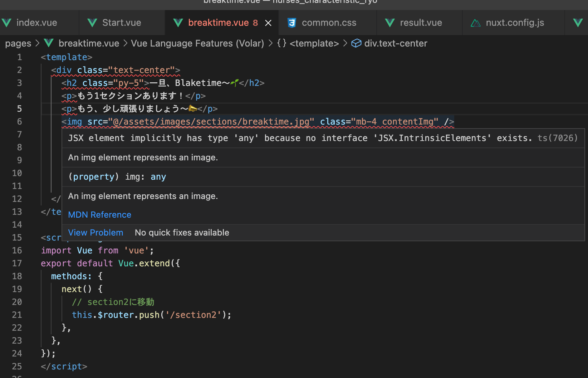This screenshot has width=588, height=378.
Task: Click line number 17 in the gutter
Action: (x=17, y=263)
